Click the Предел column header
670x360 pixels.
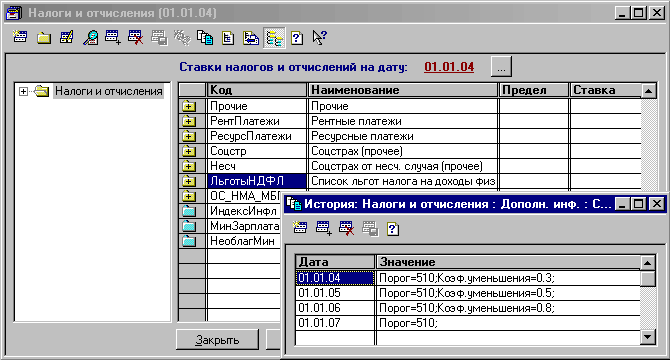pyautogui.click(x=534, y=90)
